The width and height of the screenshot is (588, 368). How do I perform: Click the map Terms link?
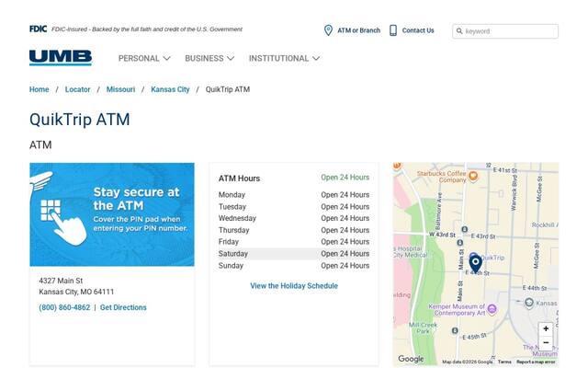[x=504, y=362]
